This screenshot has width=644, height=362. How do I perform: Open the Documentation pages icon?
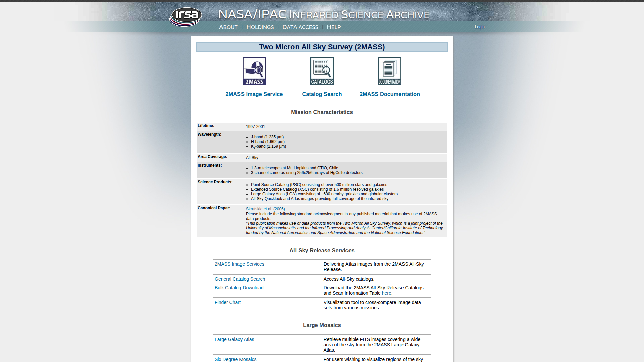[x=390, y=71]
